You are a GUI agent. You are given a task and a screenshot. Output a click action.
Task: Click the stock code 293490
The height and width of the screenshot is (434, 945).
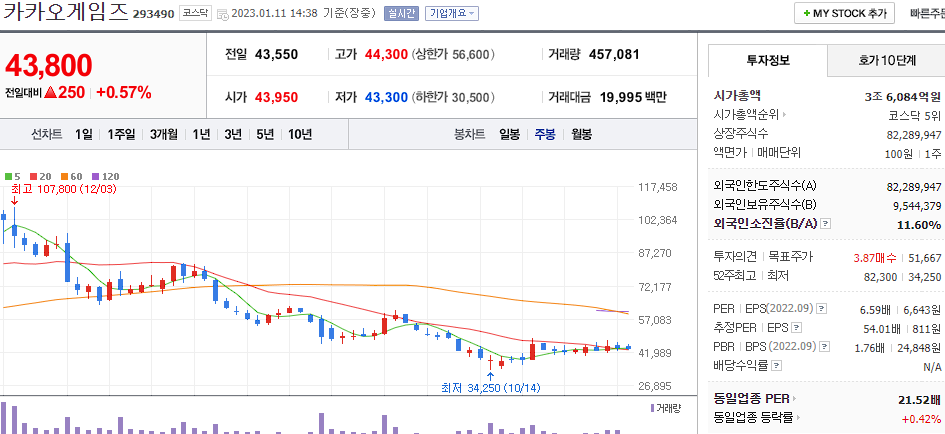pyautogui.click(x=154, y=14)
